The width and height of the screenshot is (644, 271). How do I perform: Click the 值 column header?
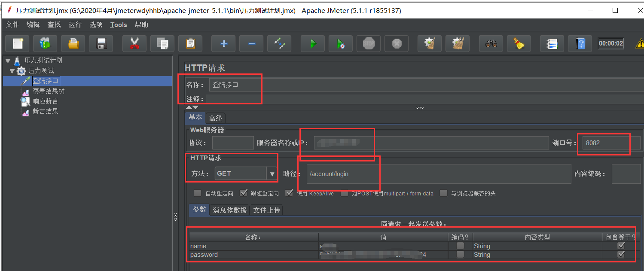pyautogui.click(x=383, y=237)
